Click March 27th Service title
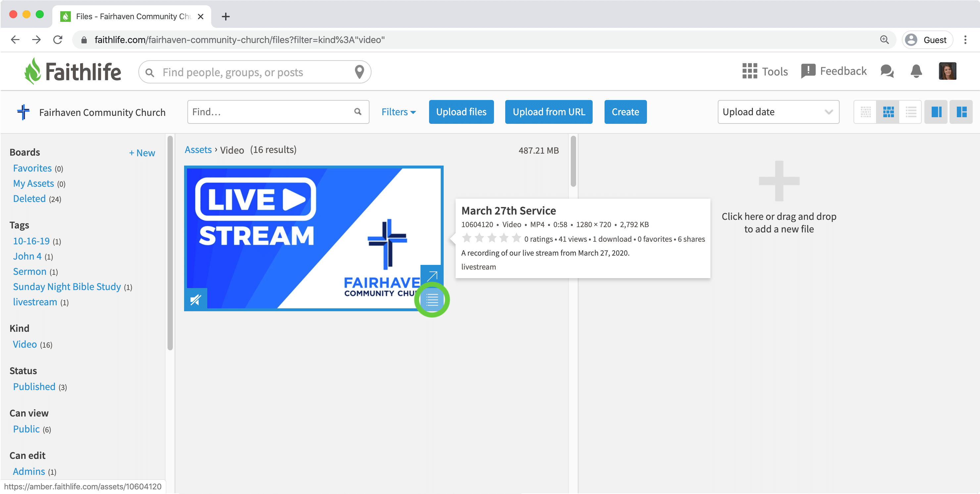Screen dimensions: 980x494 pos(509,211)
